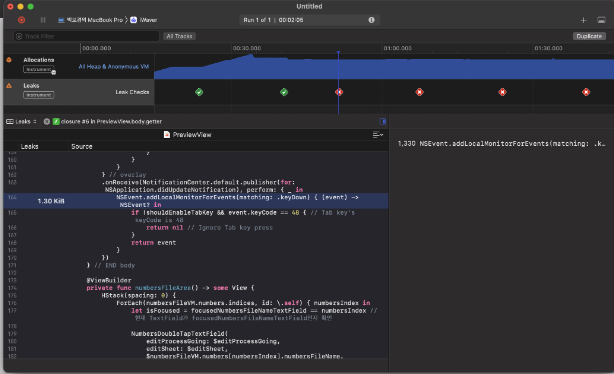The image size is (614, 374).
Task: Select the Leaks instrument track
Action: pyautogui.click(x=79, y=92)
